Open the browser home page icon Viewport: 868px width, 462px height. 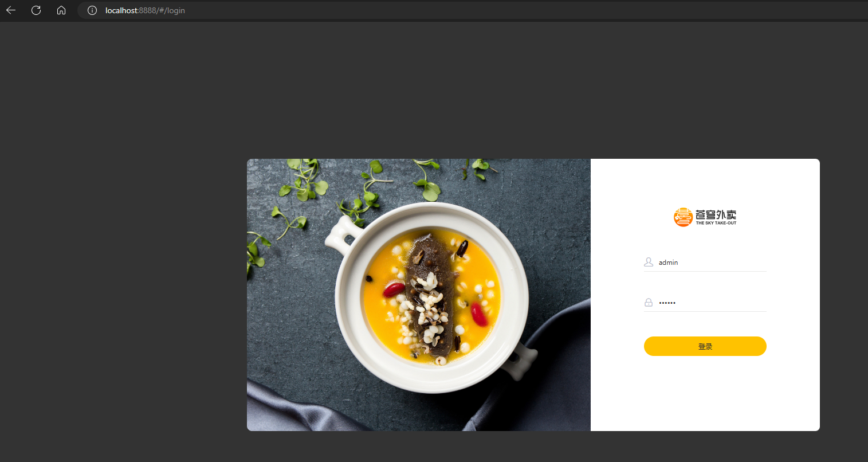coord(61,10)
